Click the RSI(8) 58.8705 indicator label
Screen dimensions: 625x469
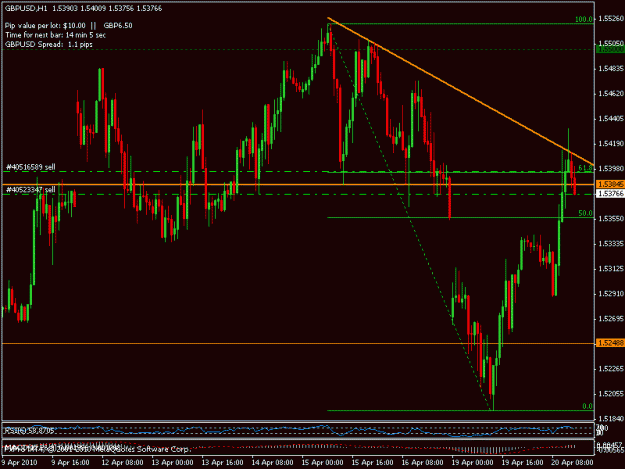(29, 431)
